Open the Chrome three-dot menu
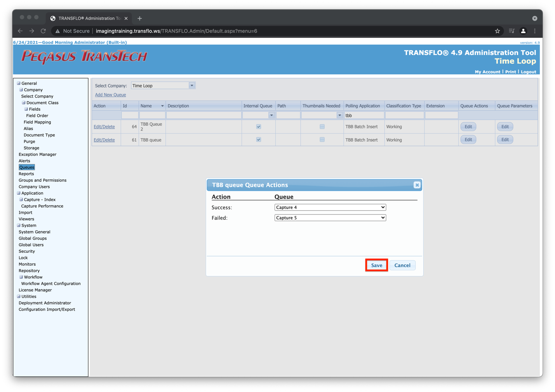 (535, 31)
